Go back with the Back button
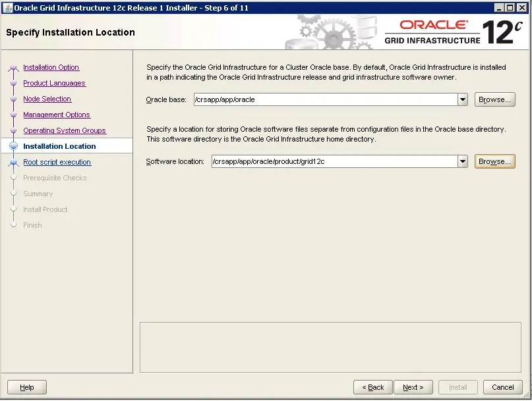This screenshot has height=401, width=532. [x=373, y=387]
